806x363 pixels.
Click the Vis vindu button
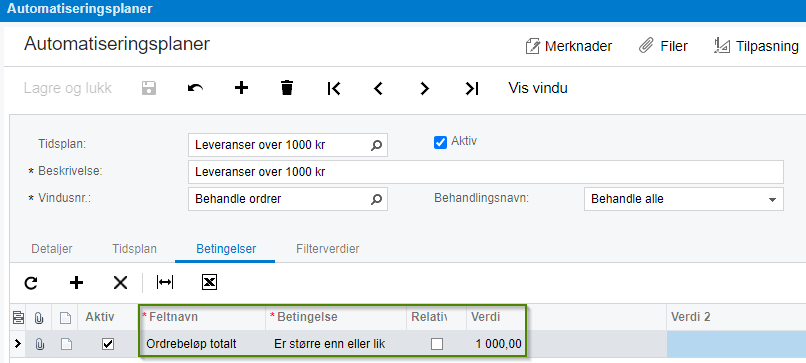pos(538,88)
